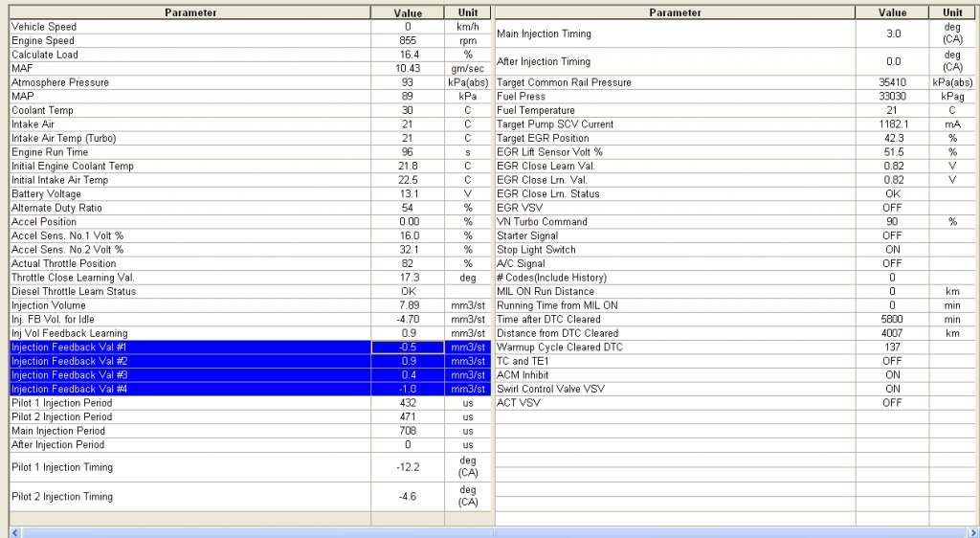Screen dimensions: 980x538
Task: Select Pilot 2 Injection Timing row
Action: click(251, 496)
